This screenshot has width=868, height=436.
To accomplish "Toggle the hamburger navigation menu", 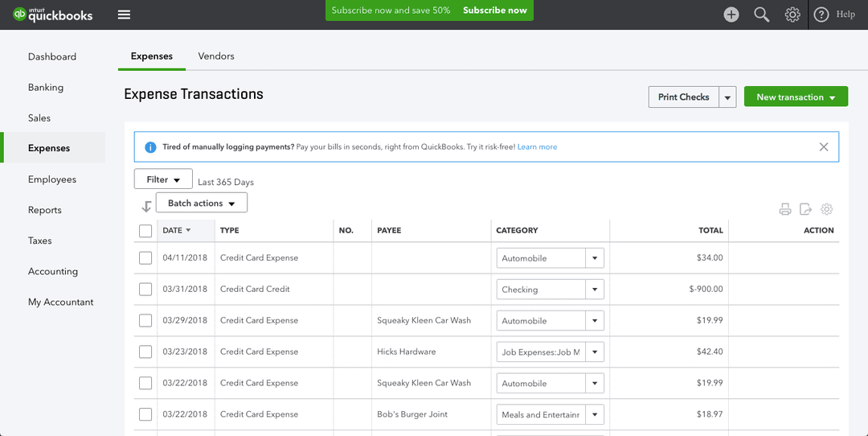I will tap(124, 14).
